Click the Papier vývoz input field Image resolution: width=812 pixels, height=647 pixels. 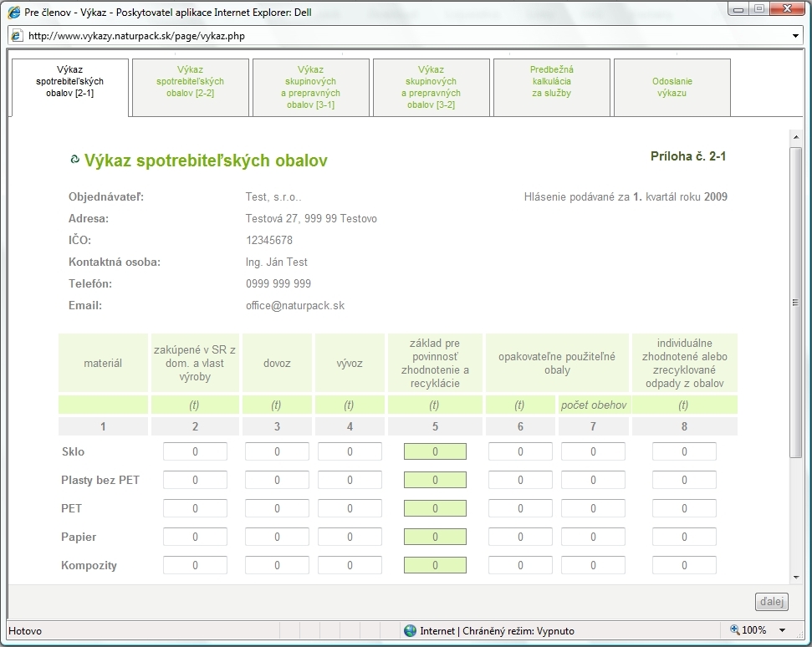point(350,537)
